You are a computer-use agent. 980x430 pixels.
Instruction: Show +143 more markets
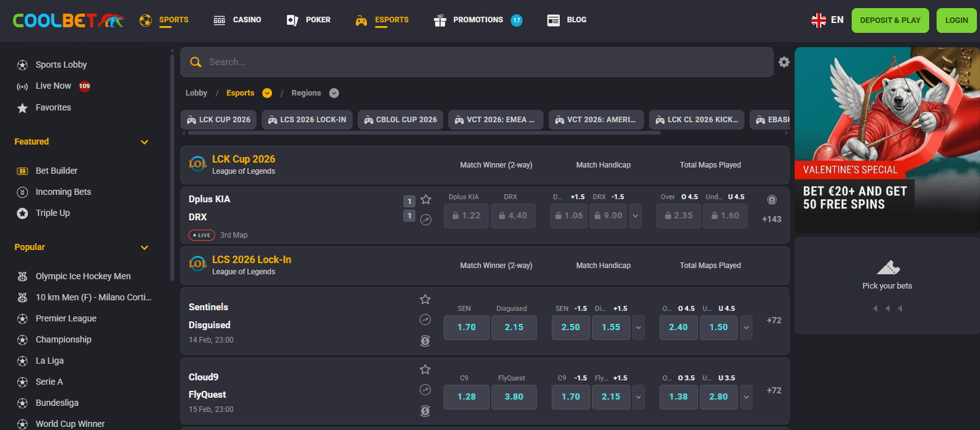coord(772,219)
